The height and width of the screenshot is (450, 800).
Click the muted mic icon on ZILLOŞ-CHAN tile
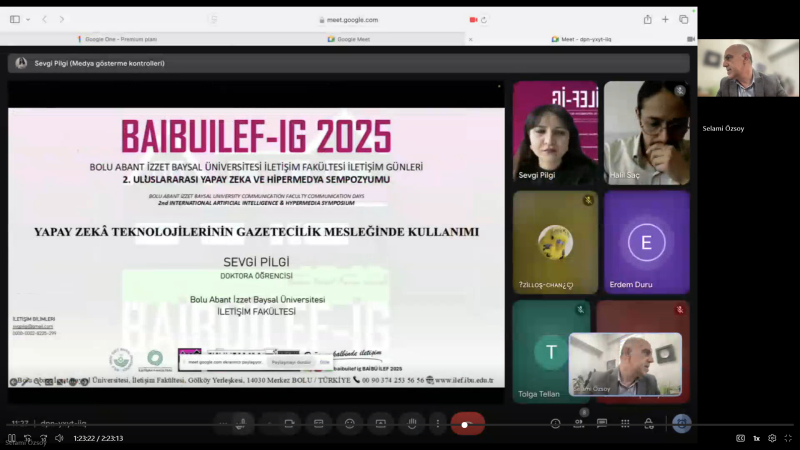pyautogui.click(x=588, y=201)
